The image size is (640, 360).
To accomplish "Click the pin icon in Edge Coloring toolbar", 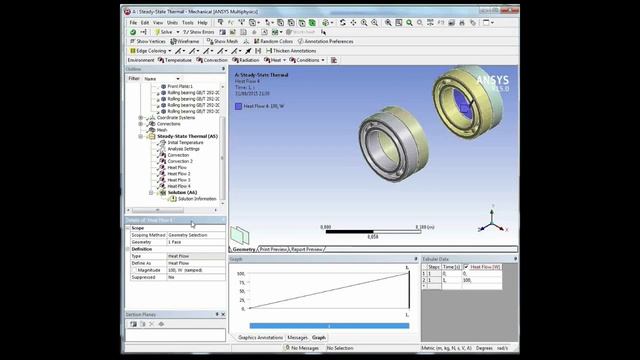I will pos(248,51).
